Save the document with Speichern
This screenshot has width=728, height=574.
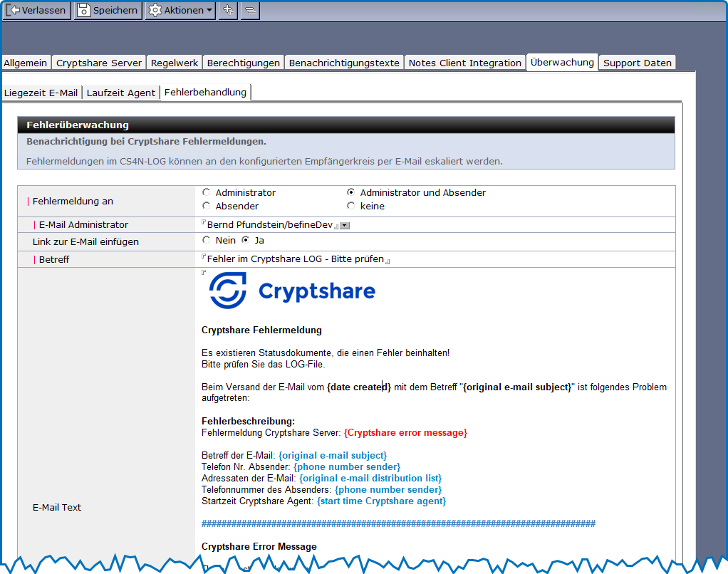tap(108, 10)
